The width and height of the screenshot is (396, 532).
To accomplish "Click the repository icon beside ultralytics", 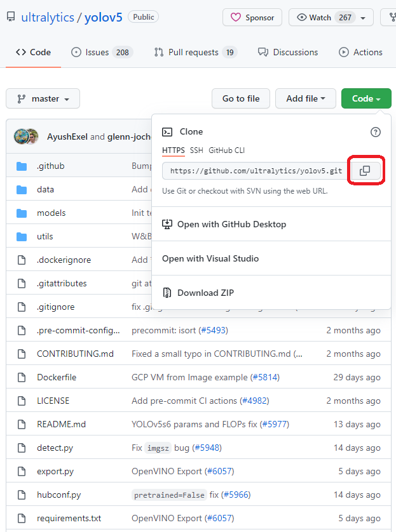I will pyautogui.click(x=11, y=17).
